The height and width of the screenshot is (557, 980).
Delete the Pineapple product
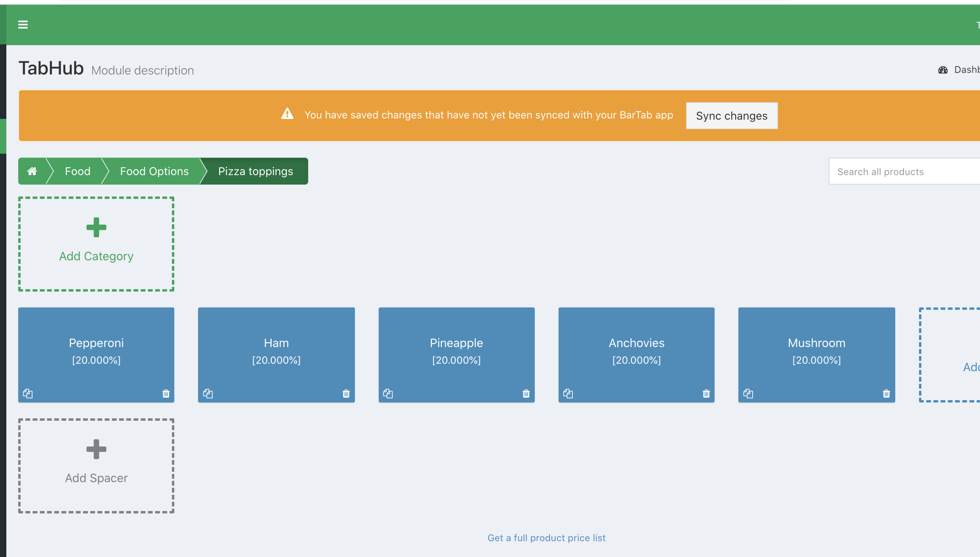click(x=526, y=393)
